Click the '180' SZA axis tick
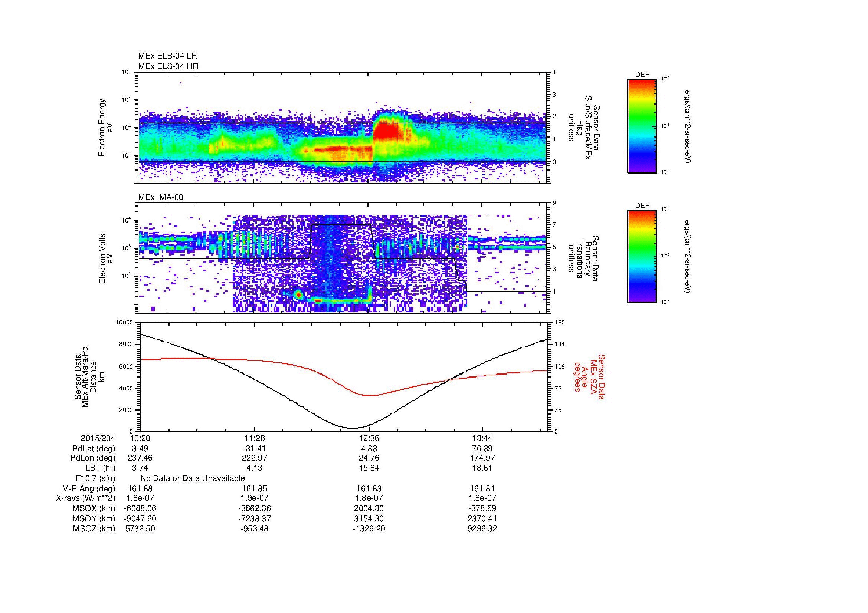This screenshot has width=868, height=613. coord(560,323)
